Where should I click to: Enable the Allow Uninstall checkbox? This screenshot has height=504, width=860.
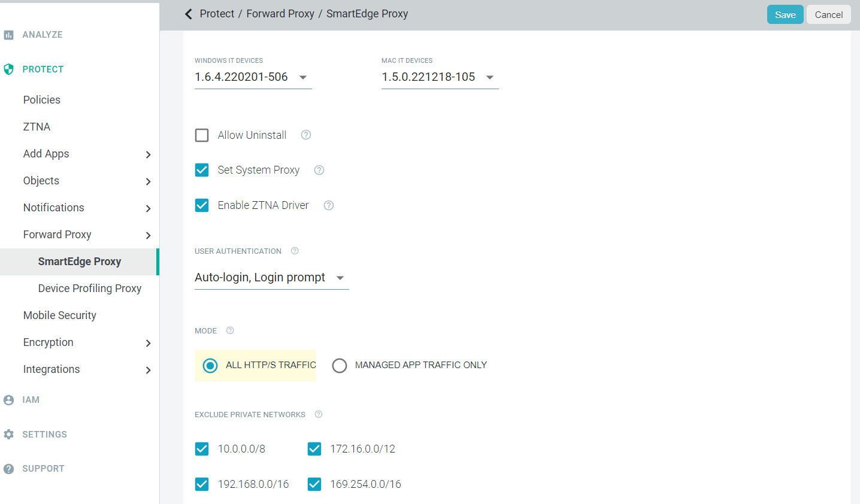[x=202, y=135]
